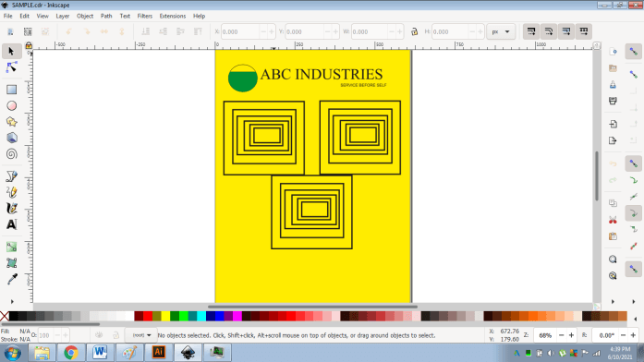Decrease the zoom percentage with minus
Image resolution: width=644 pixels, height=362 pixels.
pyautogui.click(x=562, y=335)
